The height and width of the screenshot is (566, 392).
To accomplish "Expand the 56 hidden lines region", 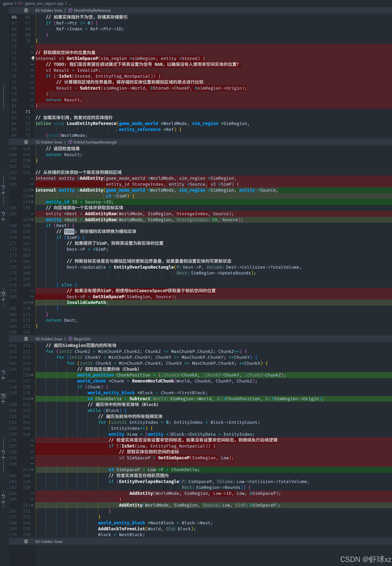I will [x=26, y=339].
